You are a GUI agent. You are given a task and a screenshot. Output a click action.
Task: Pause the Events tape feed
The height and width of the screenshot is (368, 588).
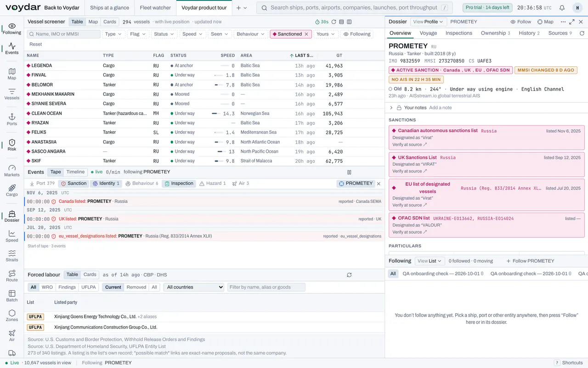coord(349,172)
